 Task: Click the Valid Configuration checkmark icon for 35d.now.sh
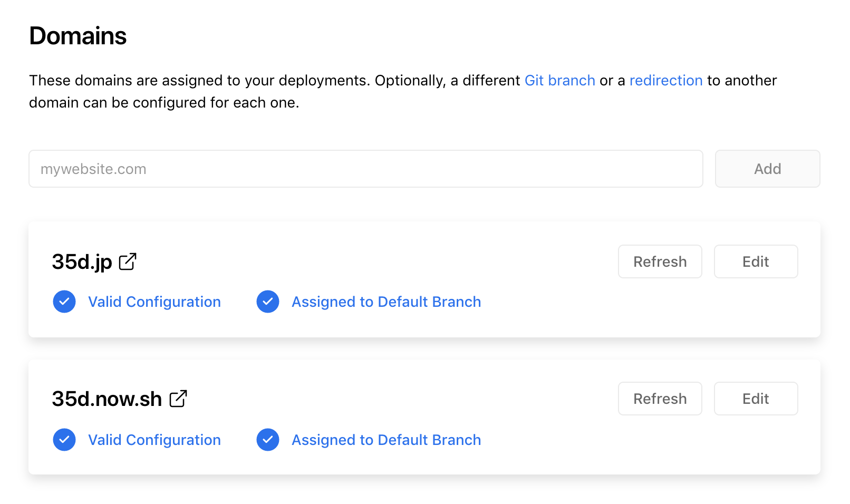coord(64,440)
